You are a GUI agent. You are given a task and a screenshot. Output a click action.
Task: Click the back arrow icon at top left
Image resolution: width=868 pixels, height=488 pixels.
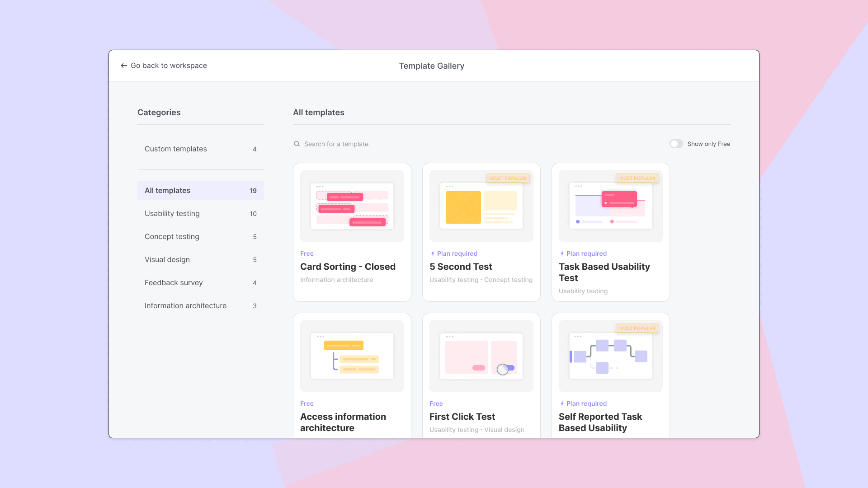coord(124,66)
